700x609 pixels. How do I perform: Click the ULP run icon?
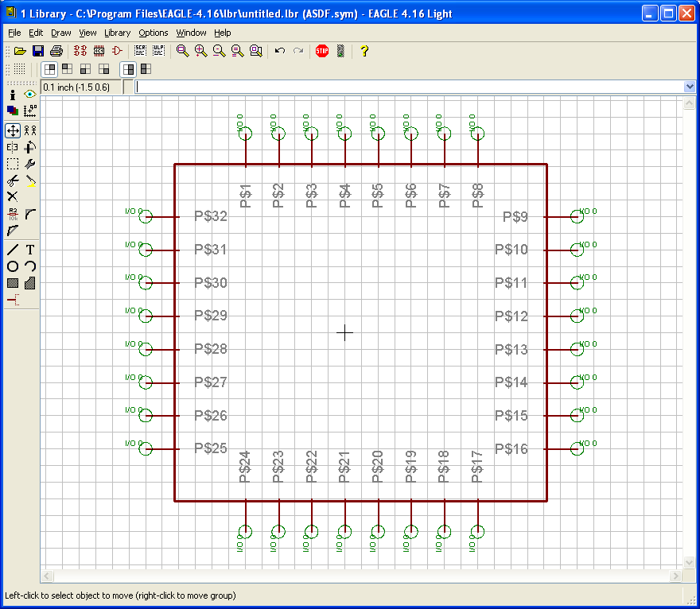pos(158,51)
